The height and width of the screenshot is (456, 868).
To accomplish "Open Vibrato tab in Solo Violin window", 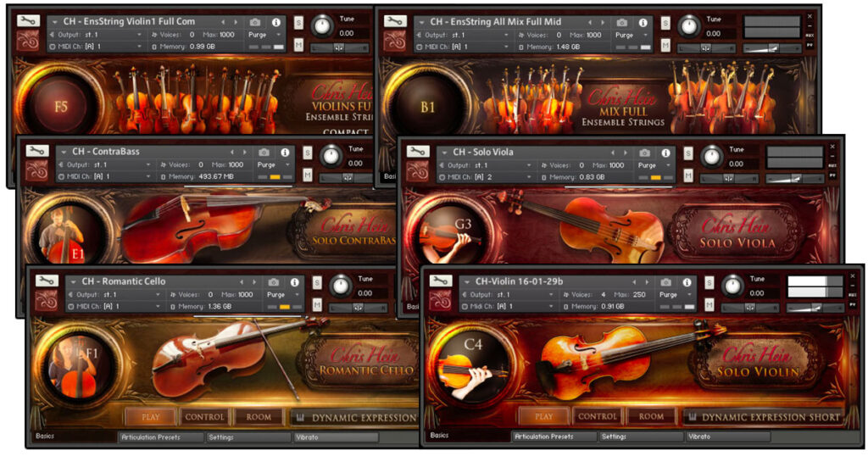I will coord(726,437).
